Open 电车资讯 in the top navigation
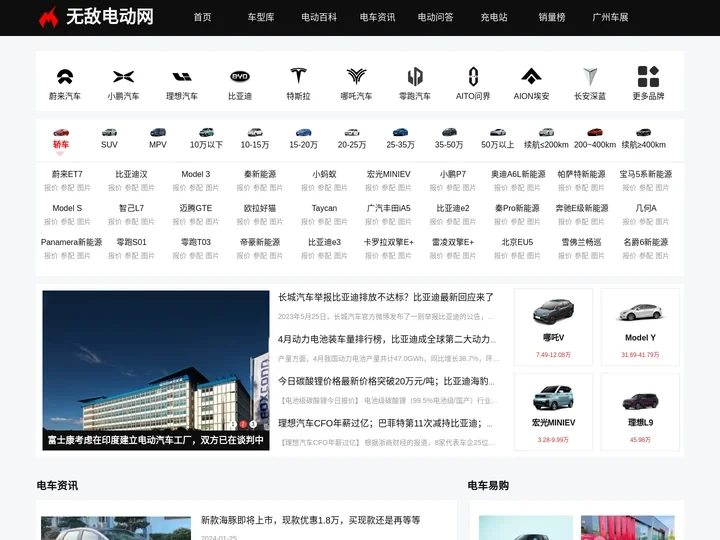 377,17
